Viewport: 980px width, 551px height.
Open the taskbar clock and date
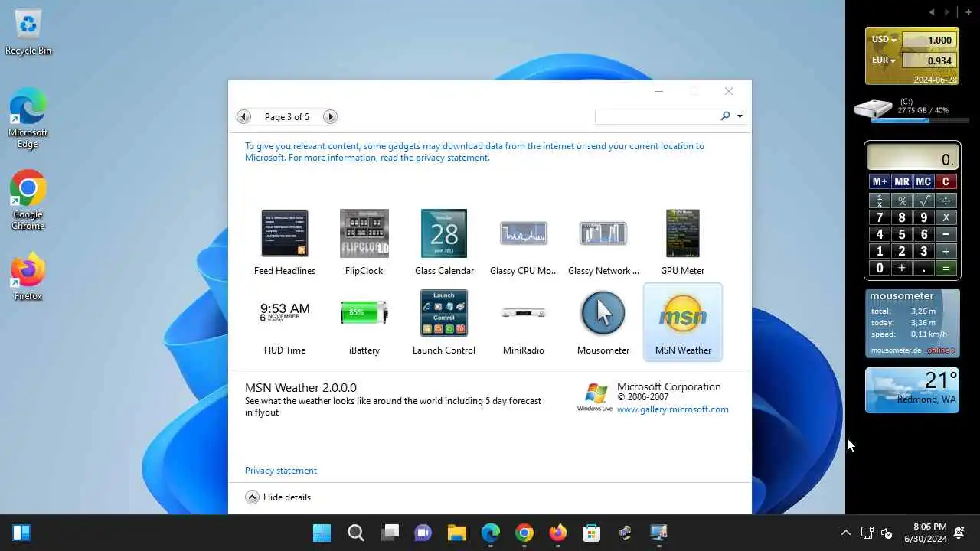925,533
